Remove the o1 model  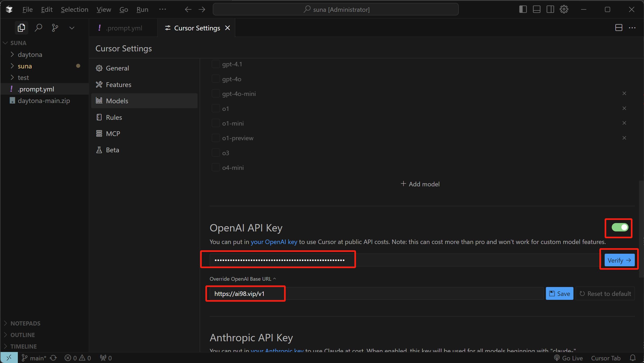[x=624, y=108]
